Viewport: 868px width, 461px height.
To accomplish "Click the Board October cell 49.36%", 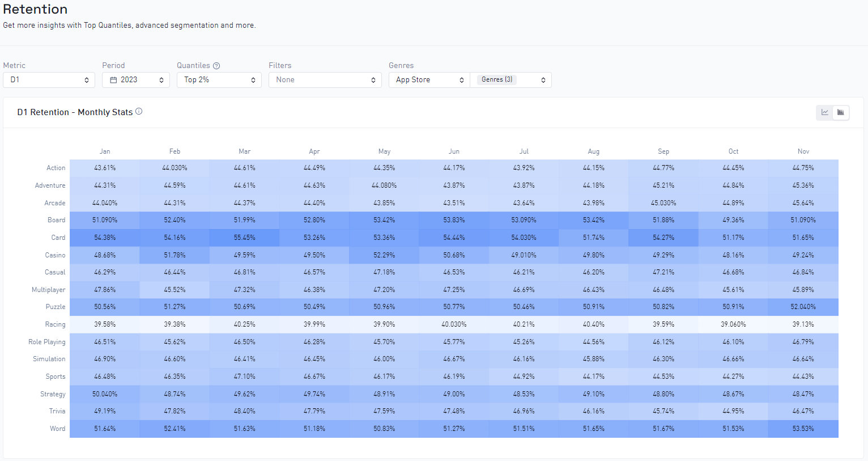I will tap(734, 220).
